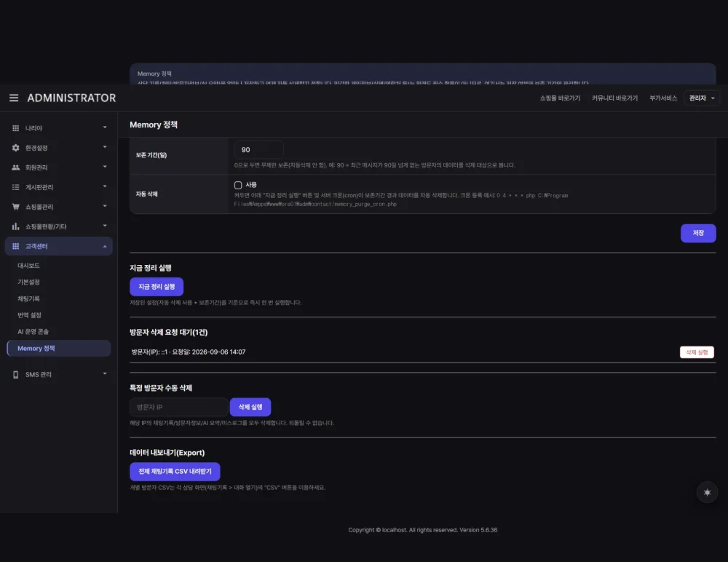Click the 쇼핑몰관리 cart icon

[16, 207]
